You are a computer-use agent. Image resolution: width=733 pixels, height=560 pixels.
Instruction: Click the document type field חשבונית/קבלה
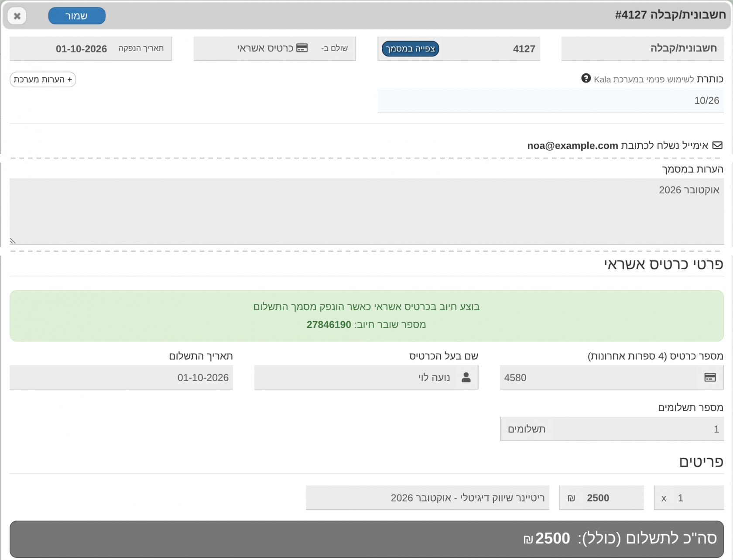tap(643, 48)
